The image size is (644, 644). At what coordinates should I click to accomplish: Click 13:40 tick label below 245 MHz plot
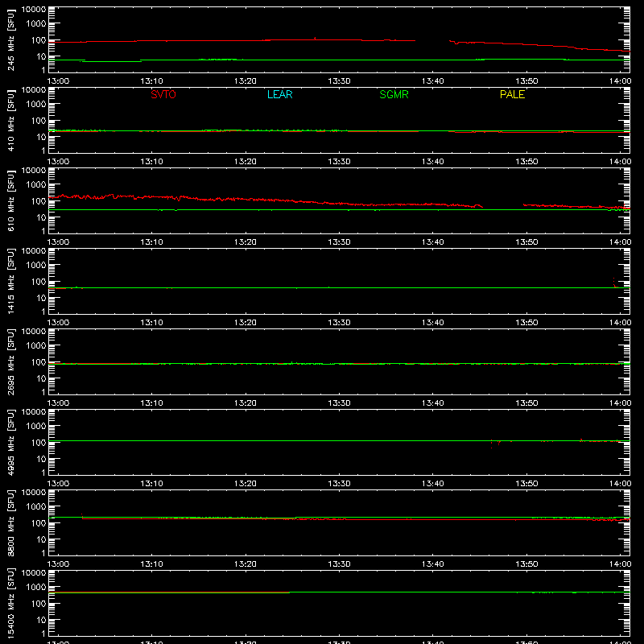[433, 81]
